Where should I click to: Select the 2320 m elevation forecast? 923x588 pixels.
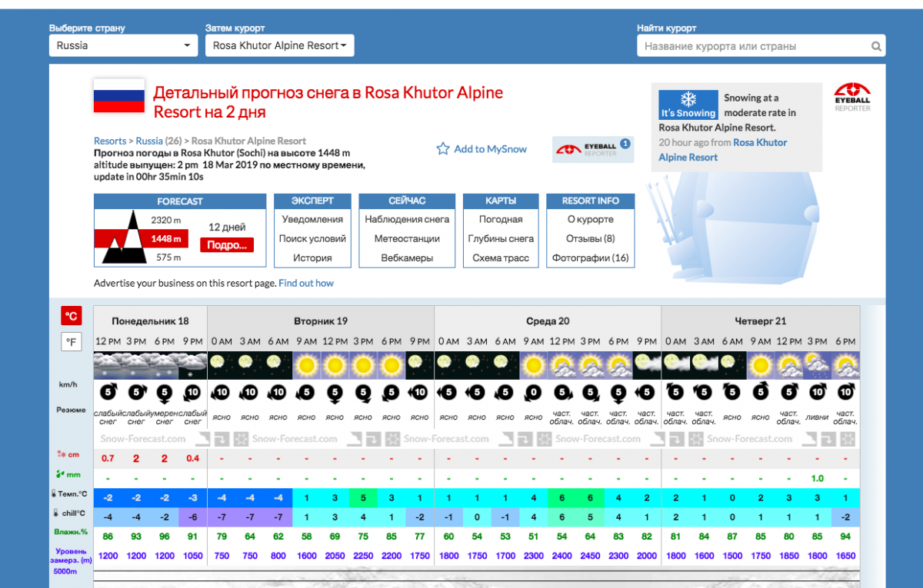pyautogui.click(x=166, y=221)
